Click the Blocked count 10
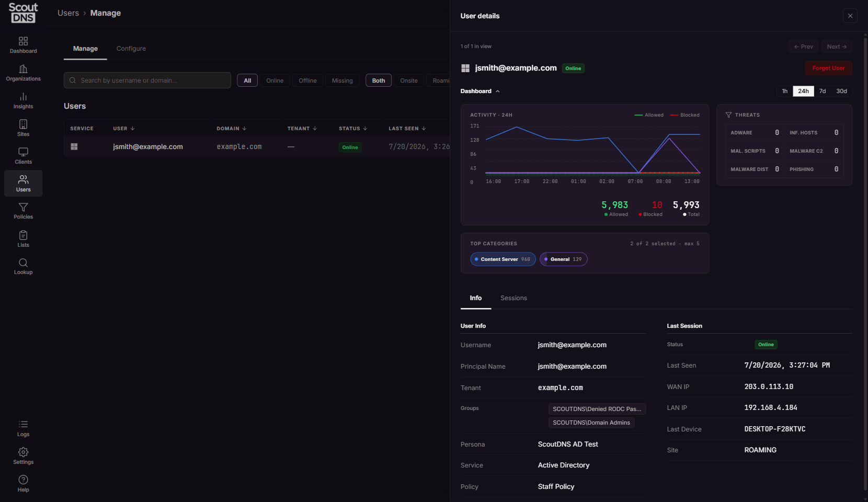This screenshot has width=868, height=502. click(x=657, y=205)
